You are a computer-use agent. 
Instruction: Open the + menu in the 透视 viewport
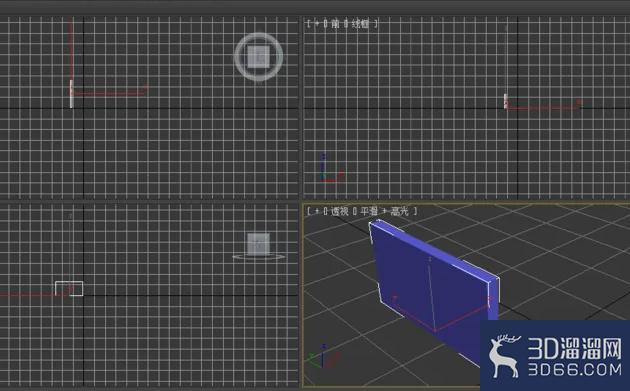317,211
